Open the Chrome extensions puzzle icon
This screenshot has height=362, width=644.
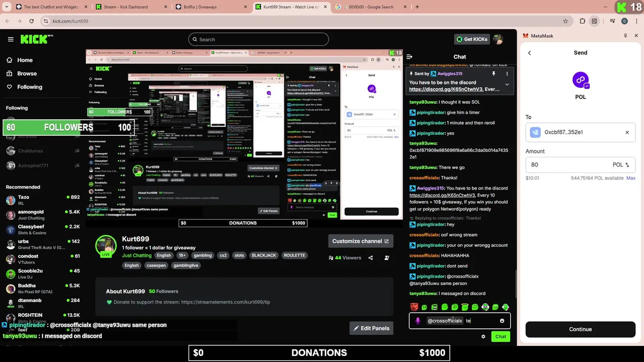(x=583, y=21)
